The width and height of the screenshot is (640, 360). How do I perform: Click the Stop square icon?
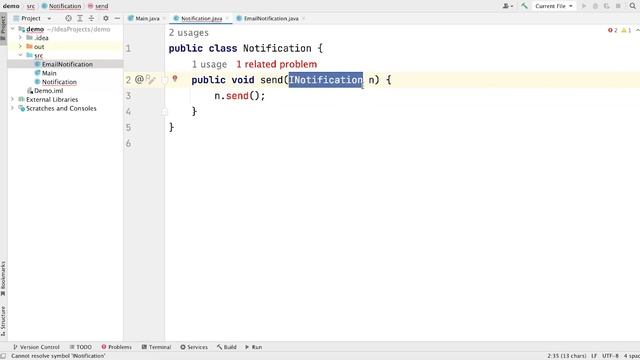point(618,6)
